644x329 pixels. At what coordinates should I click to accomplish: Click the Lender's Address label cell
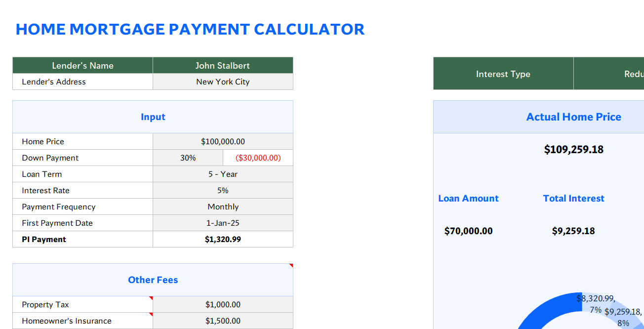click(82, 82)
